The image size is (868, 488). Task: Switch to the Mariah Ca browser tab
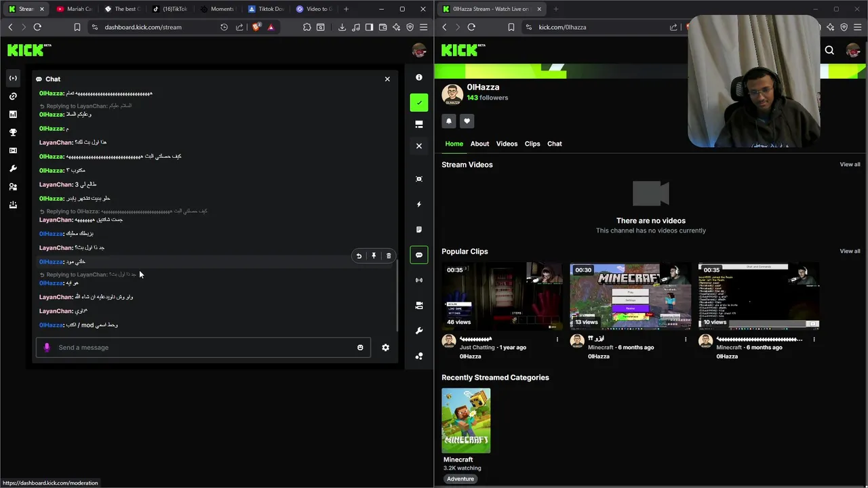click(74, 9)
